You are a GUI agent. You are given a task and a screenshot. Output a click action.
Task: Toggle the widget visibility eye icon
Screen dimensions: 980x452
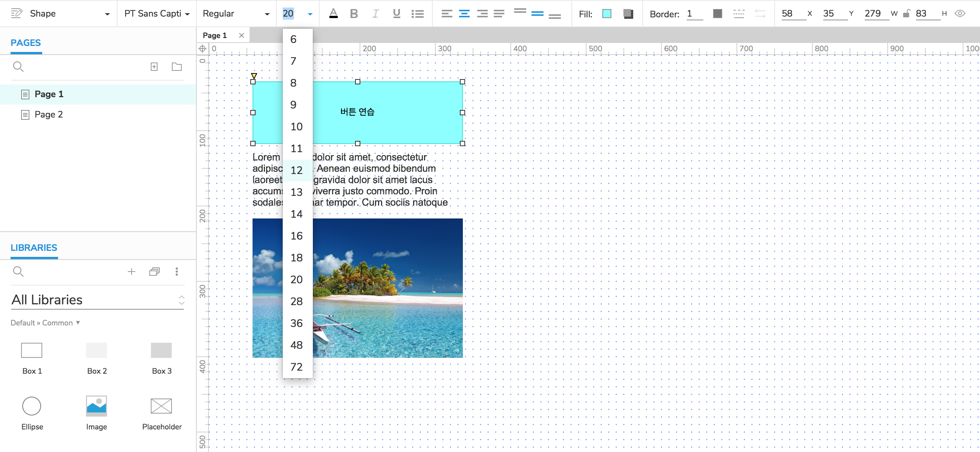[960, 14]
